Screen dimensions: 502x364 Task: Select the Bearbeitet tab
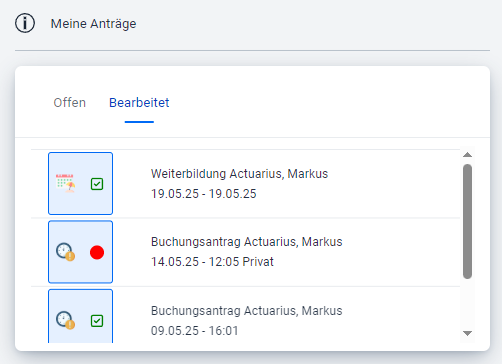139,103
